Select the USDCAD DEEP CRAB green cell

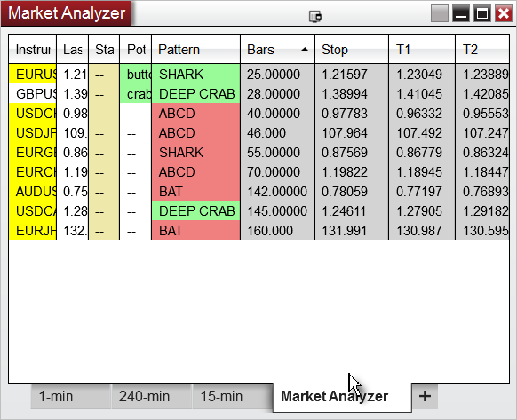point(195,211)
